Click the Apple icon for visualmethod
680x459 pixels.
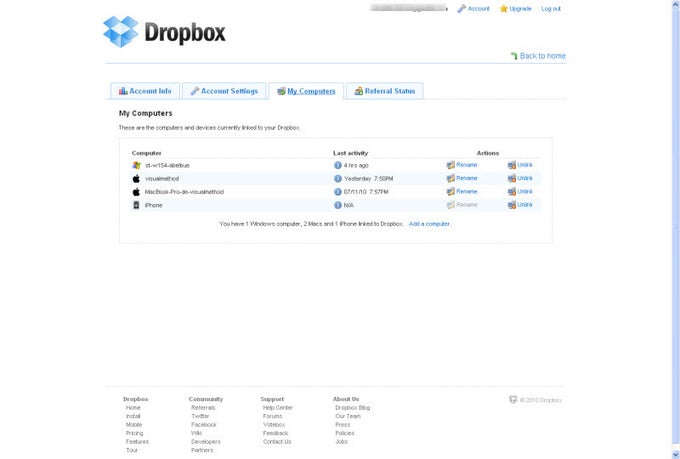136,179
